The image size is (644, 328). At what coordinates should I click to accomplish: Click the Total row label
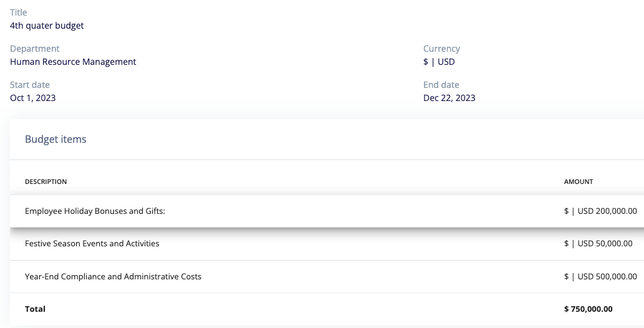pos(35,309)
